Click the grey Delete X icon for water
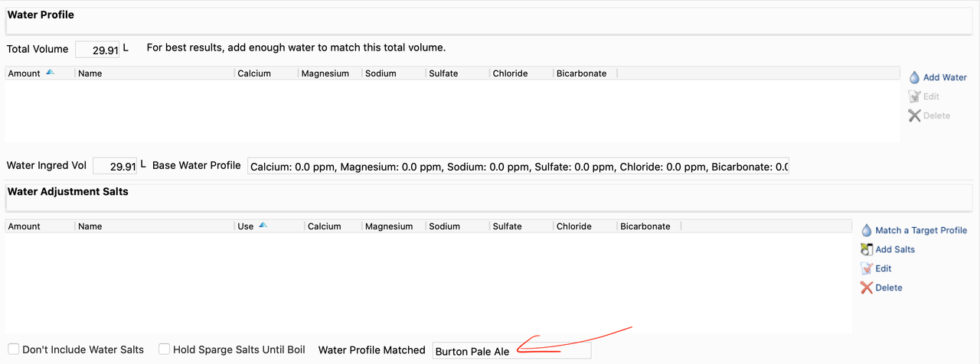Screen dimensions: 980x364 [914, 115]
